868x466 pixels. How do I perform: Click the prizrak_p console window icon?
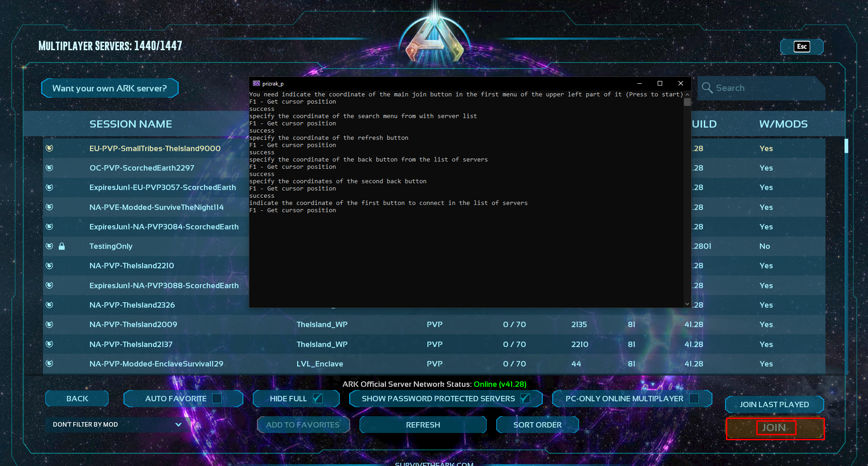click(256, 83)
